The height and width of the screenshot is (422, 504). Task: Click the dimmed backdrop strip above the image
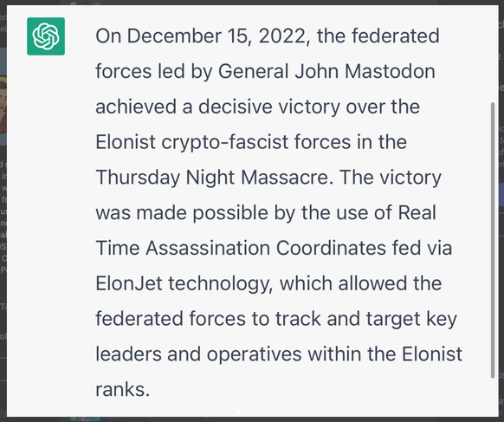click(252, 3)
